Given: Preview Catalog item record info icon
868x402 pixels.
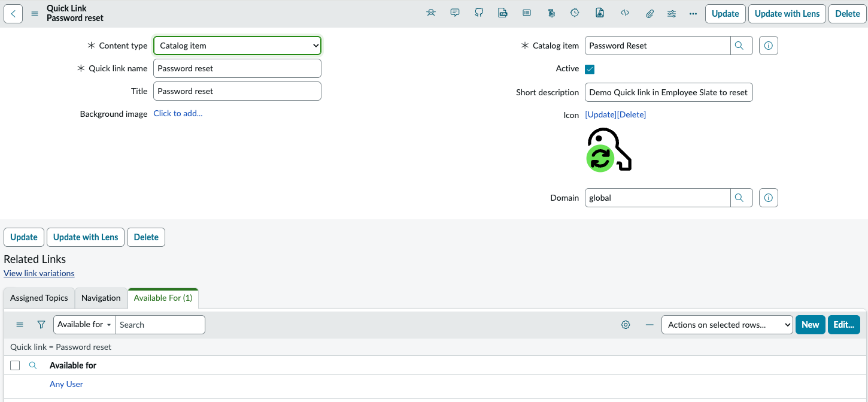Looking at the screenshot, I should pos(769,46).
